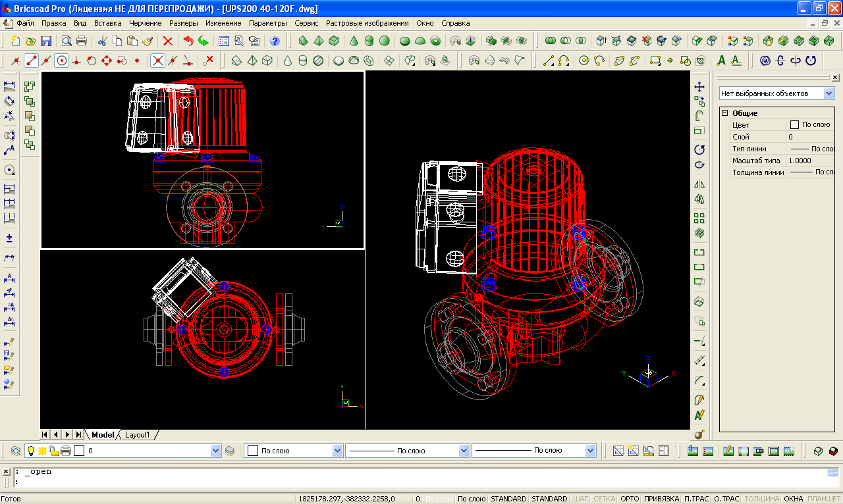Click the Масштаб типа value 1.0000

pos(800,161)
